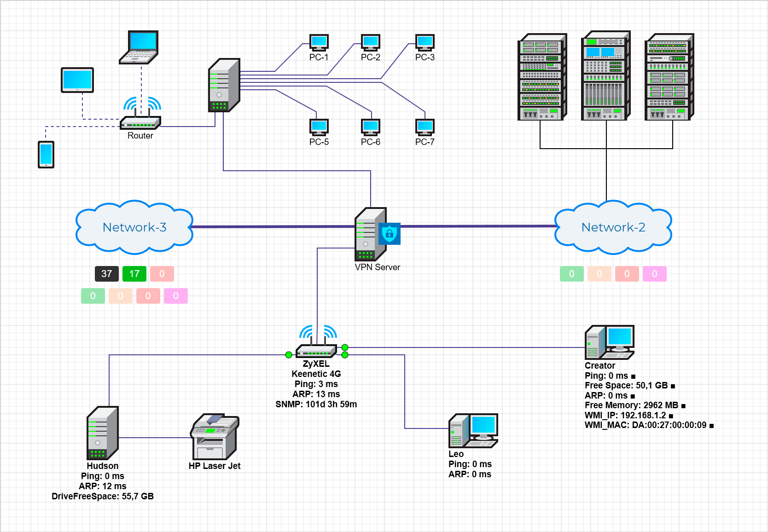
Task: Click the 'PC-7' label
Action: pos(425,142)
